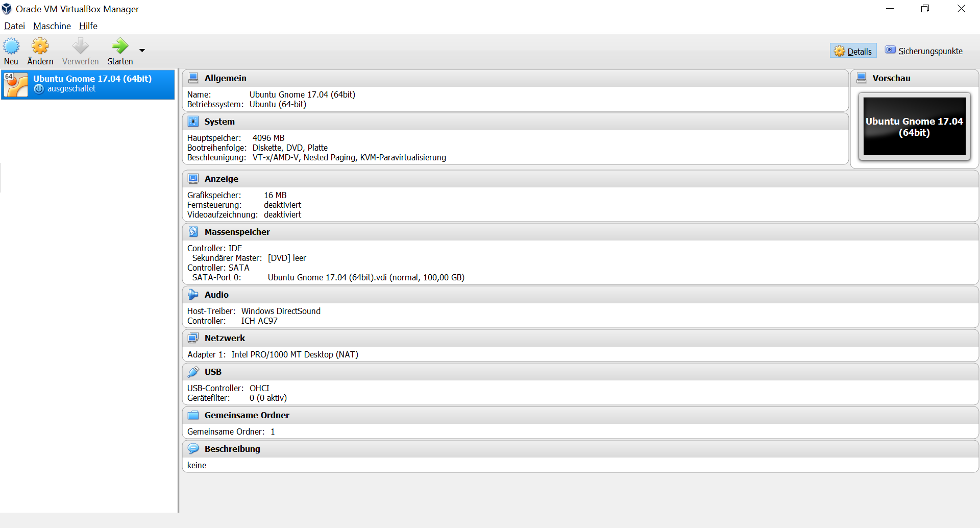Viewport: 980px width, 528px height.
Task: Restore down the VirtualBox window
Action: coord(925,9)
